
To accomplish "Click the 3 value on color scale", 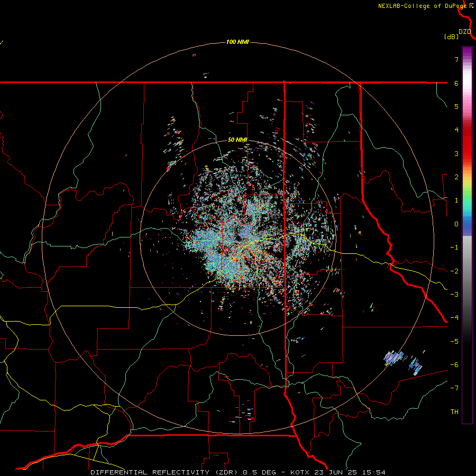I will click(456, 153).
